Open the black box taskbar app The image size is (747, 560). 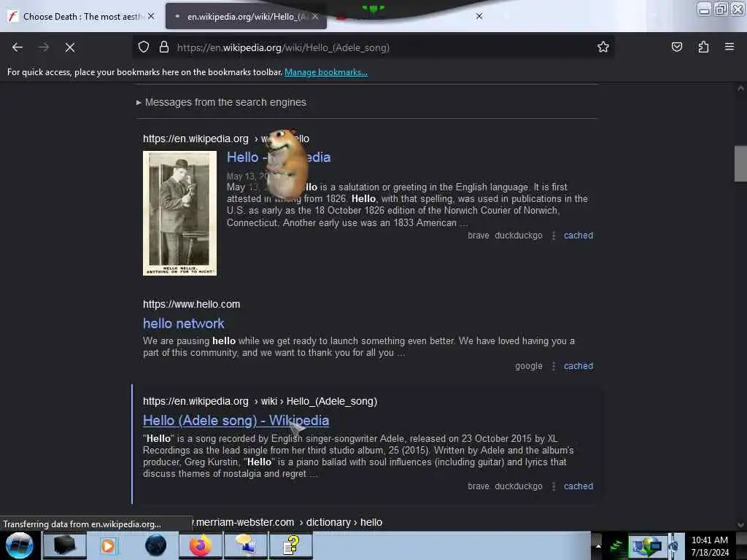point(65,545)
